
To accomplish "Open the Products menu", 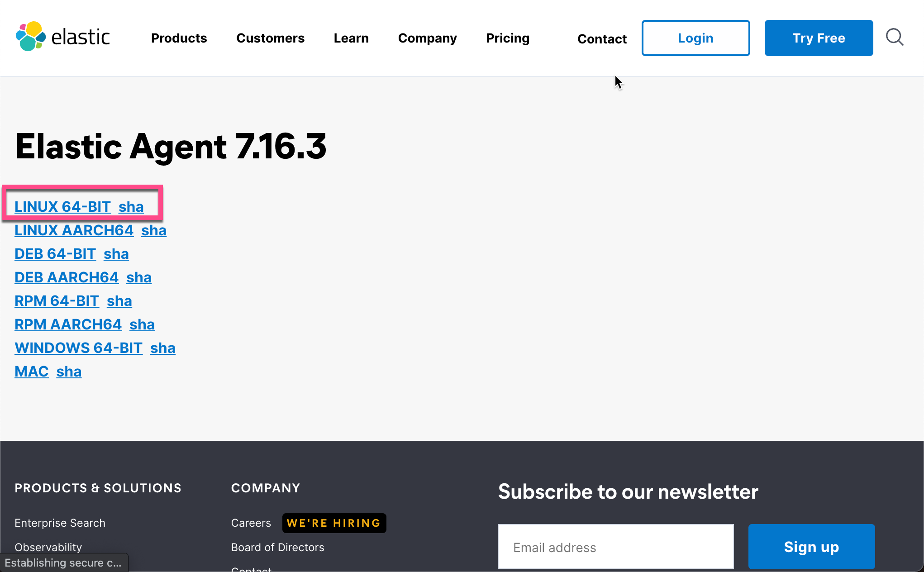I will click(x=179, y=38).
